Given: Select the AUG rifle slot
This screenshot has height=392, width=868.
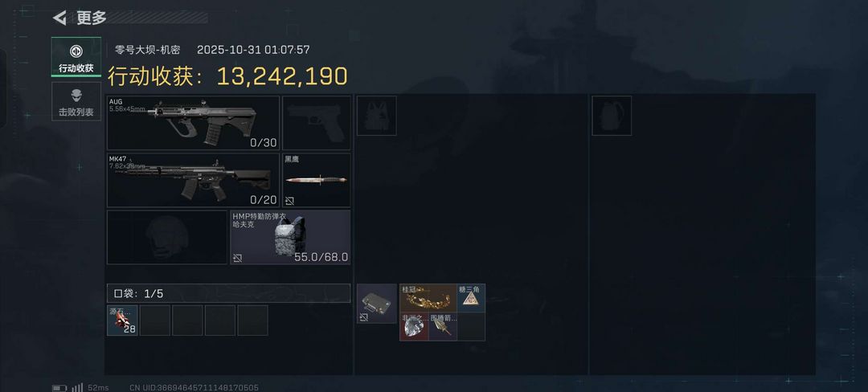Looking at the screenshot, I should (193, 123).
